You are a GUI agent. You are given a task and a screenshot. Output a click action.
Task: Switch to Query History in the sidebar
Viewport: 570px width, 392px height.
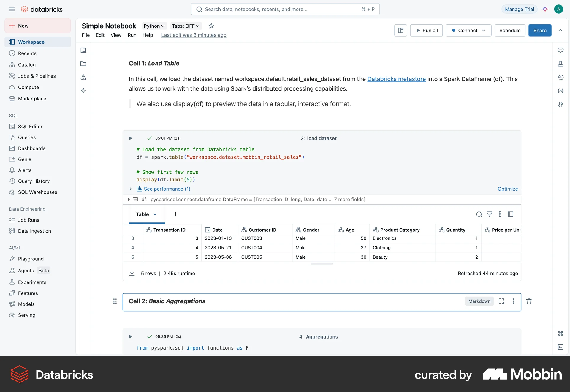34,181
